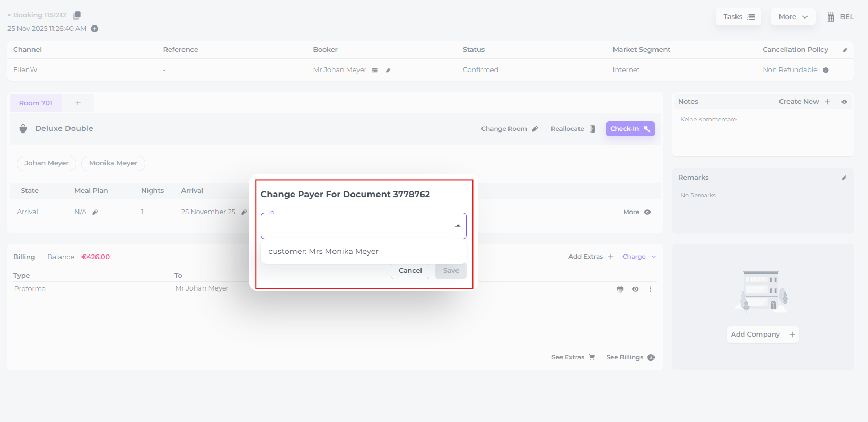This screenshot has width=868, height=422.
Task: Toggle the Notes visibility eye icon
Action: point(844,102)
